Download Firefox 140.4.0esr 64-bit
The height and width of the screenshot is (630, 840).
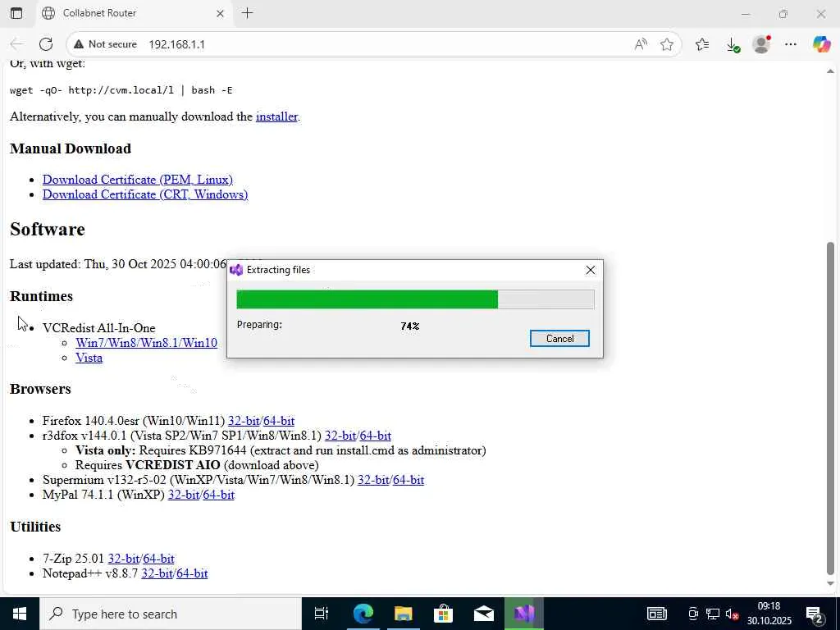pyautogui.click(x=279, y=421)
